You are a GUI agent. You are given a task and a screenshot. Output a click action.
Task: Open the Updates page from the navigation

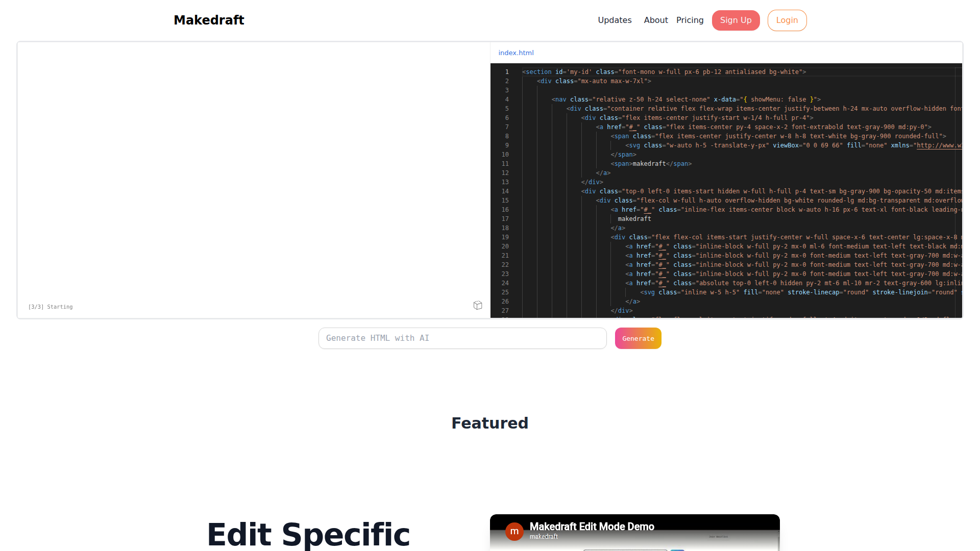click(x=615, y=20)
